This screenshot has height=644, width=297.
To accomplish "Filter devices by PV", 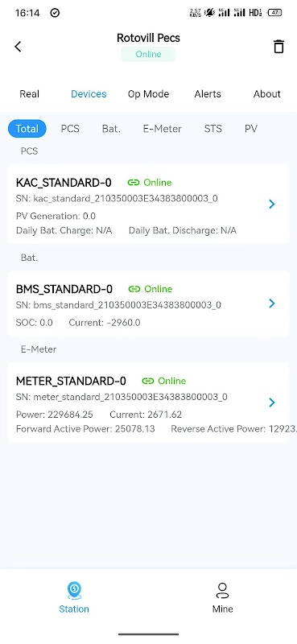I will click(251, 129).
